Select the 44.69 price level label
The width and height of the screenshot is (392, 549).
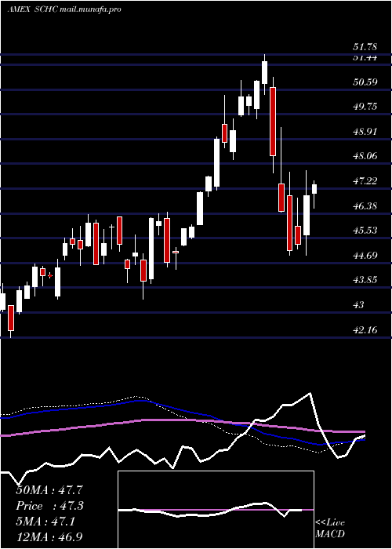365,255
